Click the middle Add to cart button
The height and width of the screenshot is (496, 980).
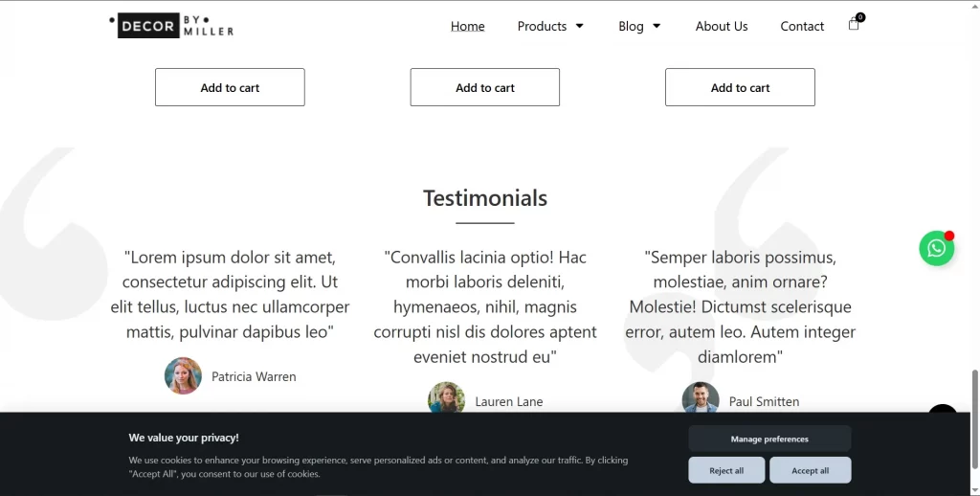[485, 87]
